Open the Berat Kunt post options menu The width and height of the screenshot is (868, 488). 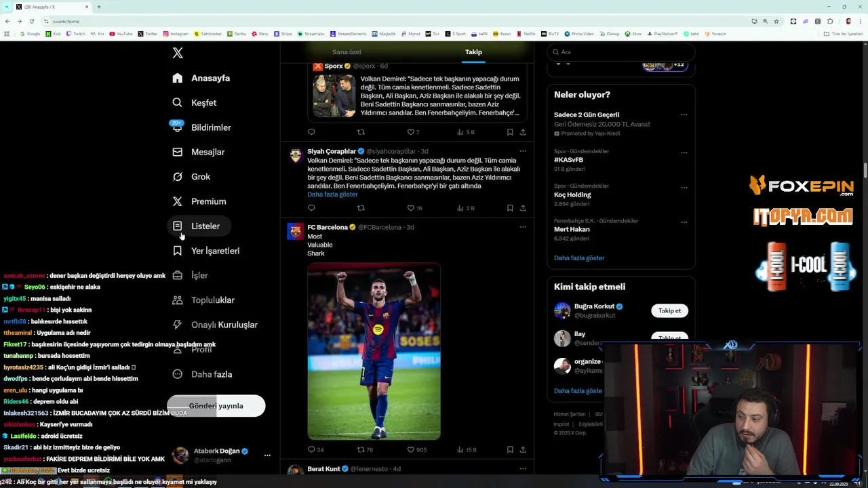523,468
